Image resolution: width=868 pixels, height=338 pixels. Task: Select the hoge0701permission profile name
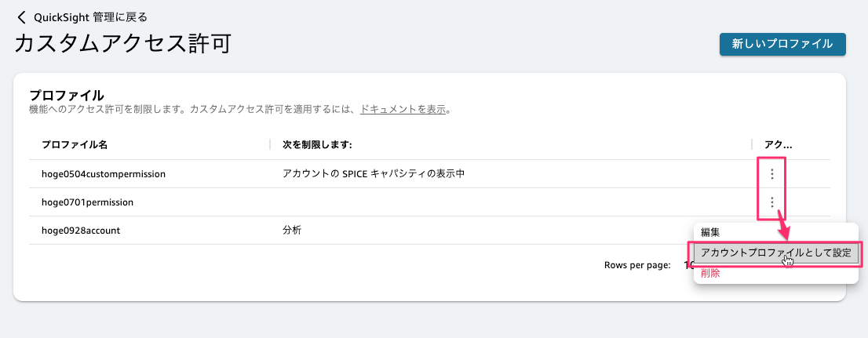(x=87, y=202)
